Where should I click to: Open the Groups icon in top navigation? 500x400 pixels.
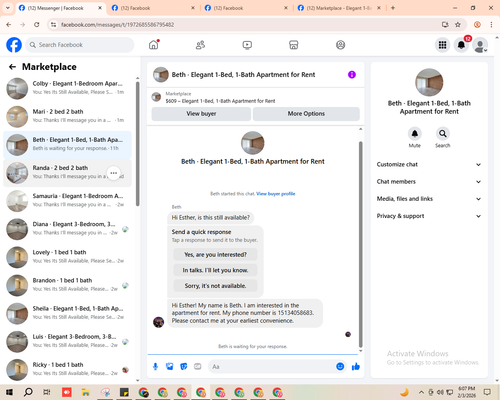pos(340,45)
